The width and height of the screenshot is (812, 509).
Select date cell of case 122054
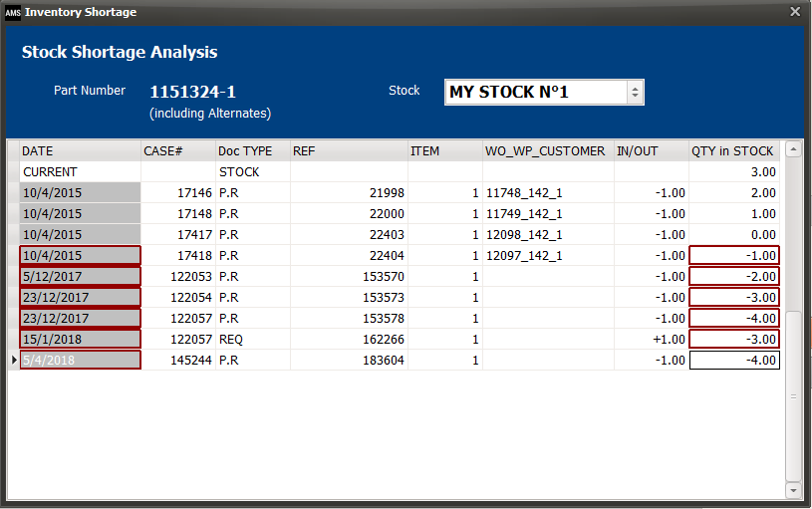coord(80,297)
